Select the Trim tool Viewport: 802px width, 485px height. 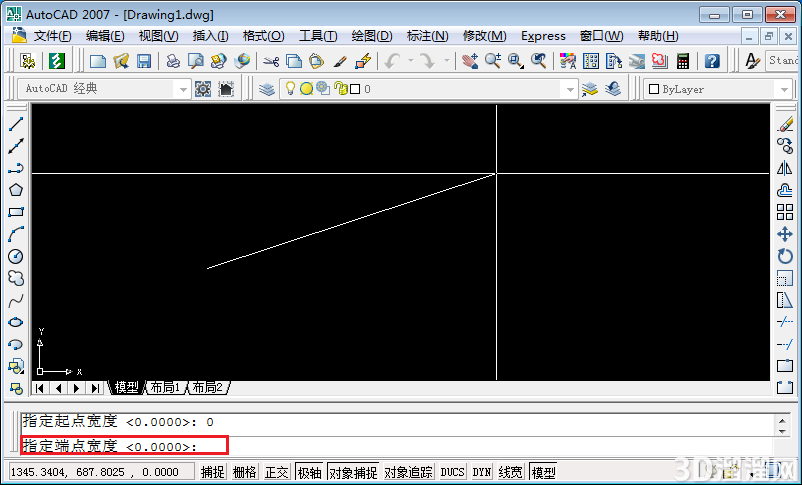785,322
